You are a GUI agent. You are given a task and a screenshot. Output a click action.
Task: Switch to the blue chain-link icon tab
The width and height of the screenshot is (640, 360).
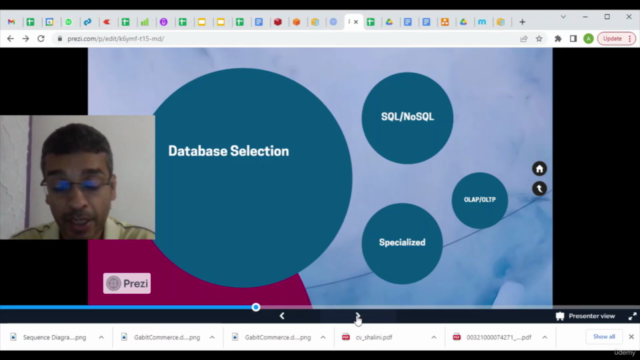tap(87, 22)
